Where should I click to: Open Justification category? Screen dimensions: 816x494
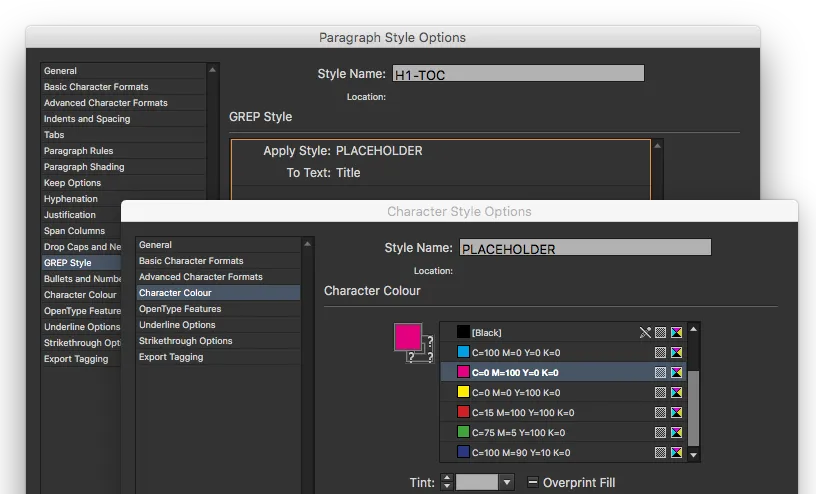coord(81,215)
